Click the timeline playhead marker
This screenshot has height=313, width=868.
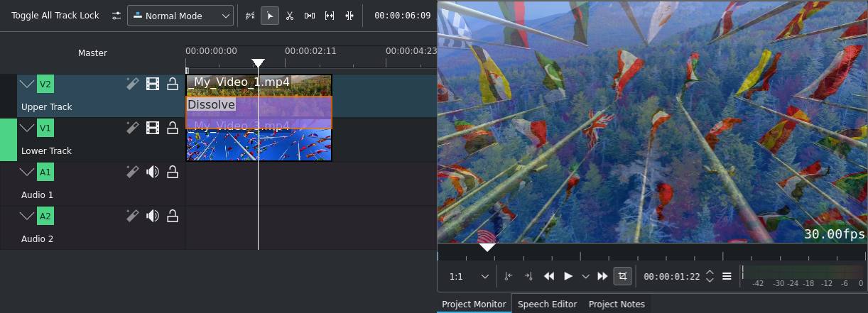point(258,64)
